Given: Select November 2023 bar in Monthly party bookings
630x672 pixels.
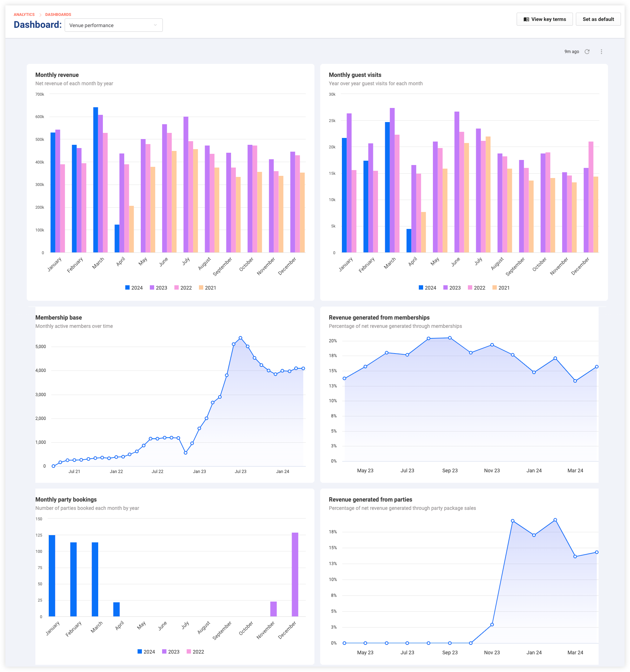Looking at the screenshot, I should pos(274,609).
